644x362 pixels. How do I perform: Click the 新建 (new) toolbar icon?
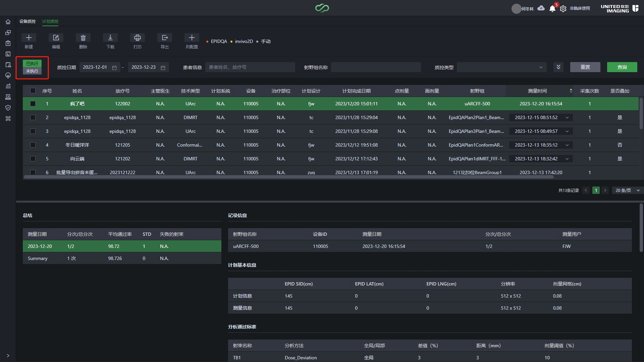29,38
